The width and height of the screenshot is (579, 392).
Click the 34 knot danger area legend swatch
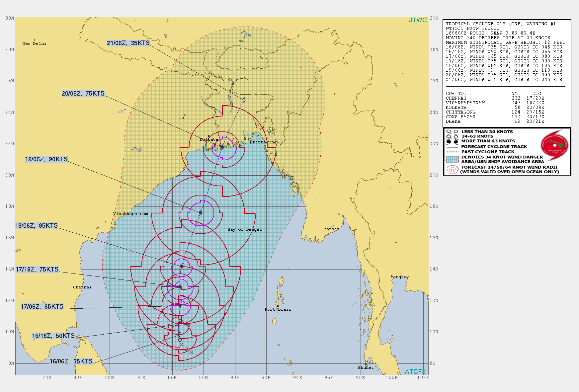pos(452,159)
